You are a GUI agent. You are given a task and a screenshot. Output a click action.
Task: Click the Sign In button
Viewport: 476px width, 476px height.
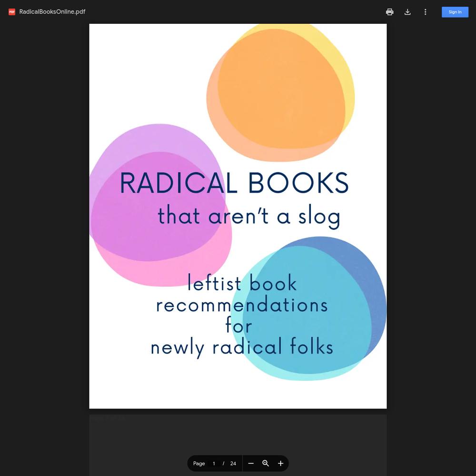[455, 12]
